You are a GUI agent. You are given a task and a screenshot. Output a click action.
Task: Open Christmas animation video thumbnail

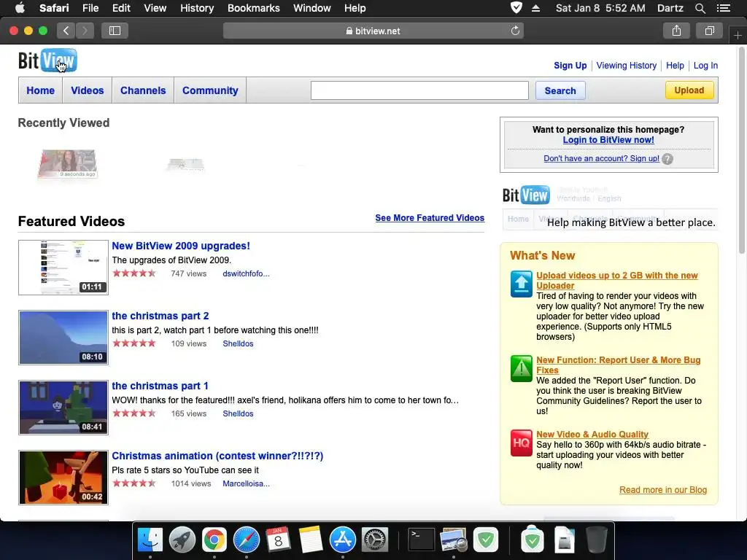coord(63,478)
